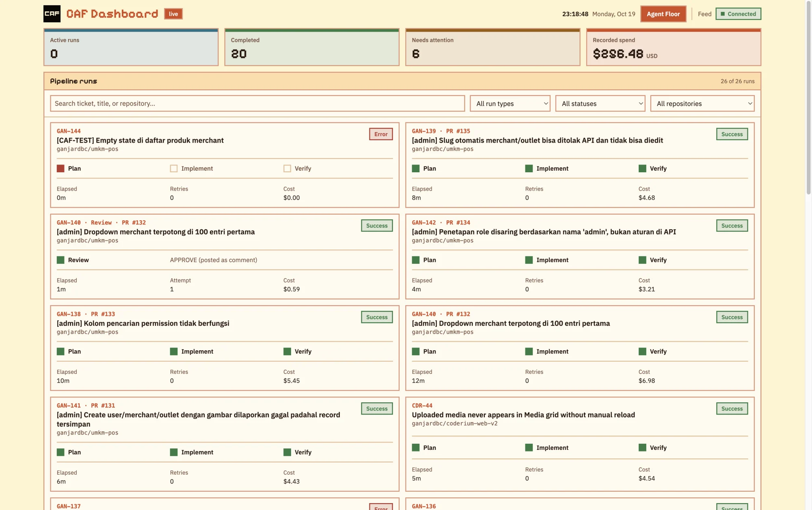The image size is (812, 510).
Task: Click the Success badge on CDR-44
Action: pyautogui.click(x=732, y=409)
